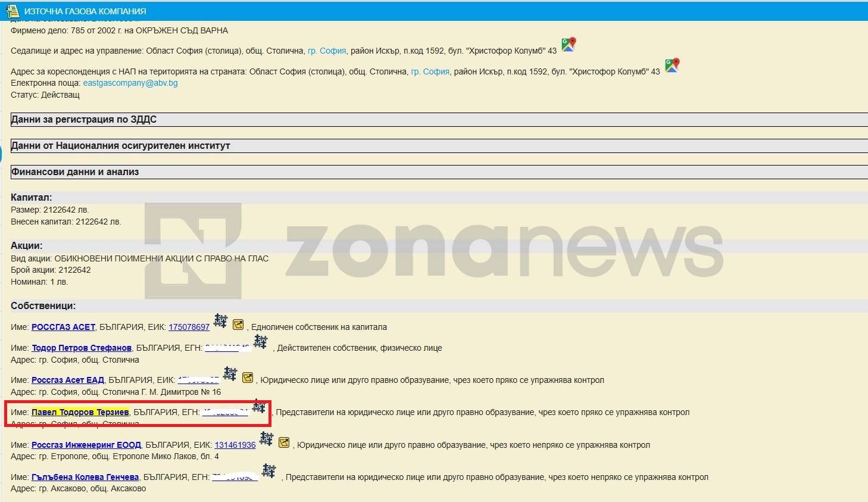Open the Тодор Петров Стефанов link
This screenshot has width=868, height=502.
tap(82, 348)
